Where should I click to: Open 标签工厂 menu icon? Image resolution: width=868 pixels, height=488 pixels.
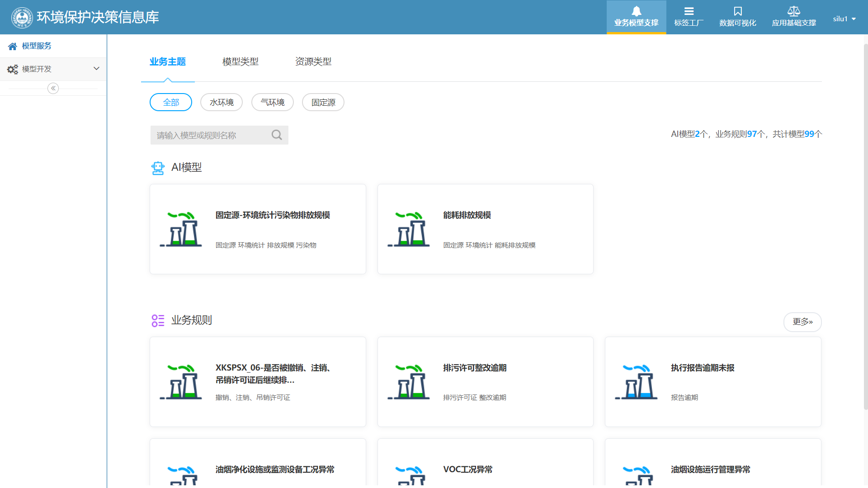[689, 11]
